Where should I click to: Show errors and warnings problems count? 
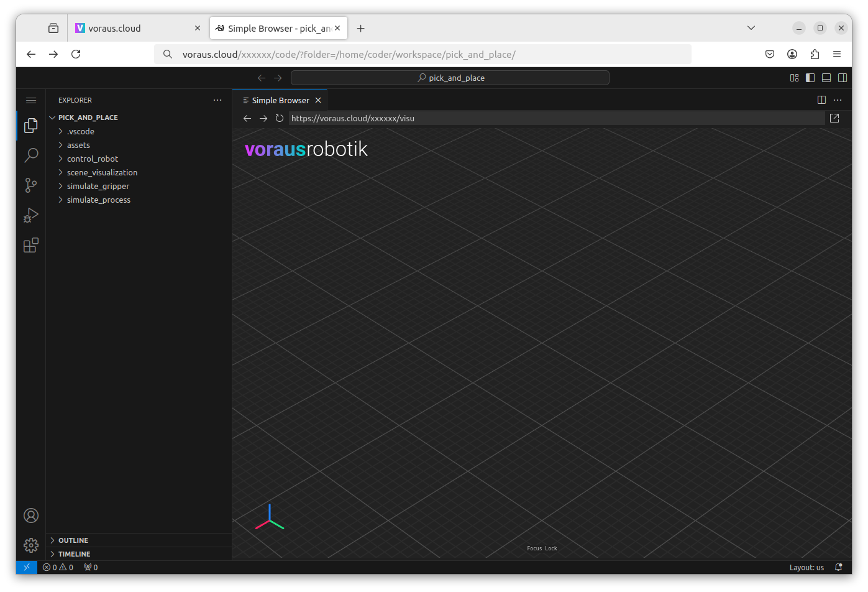[x=58, y=567]
